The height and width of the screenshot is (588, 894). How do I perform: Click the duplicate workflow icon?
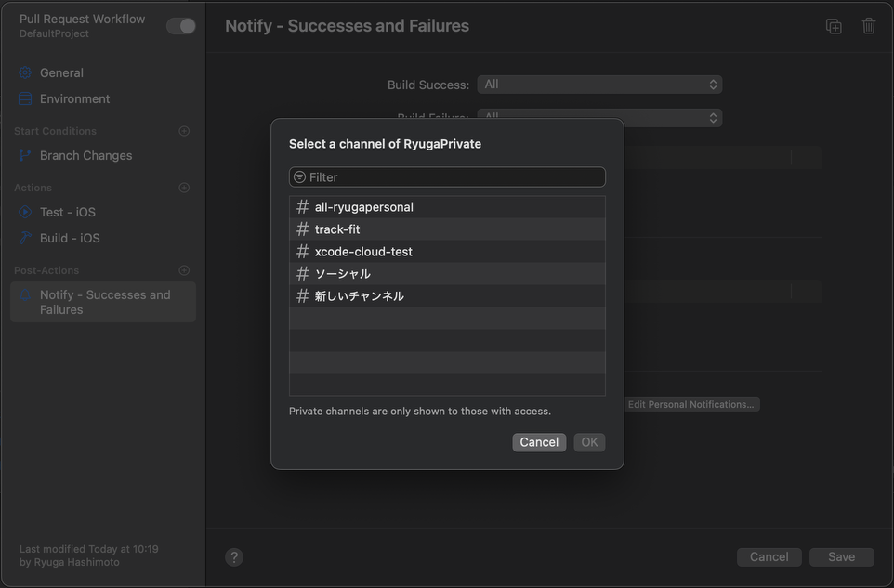[834, 26]
